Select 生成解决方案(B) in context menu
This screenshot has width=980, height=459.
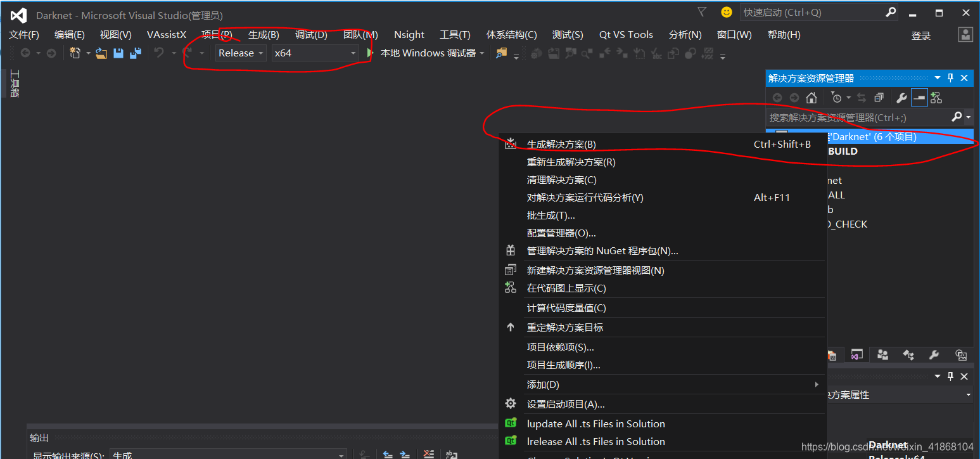pos(662,145)
